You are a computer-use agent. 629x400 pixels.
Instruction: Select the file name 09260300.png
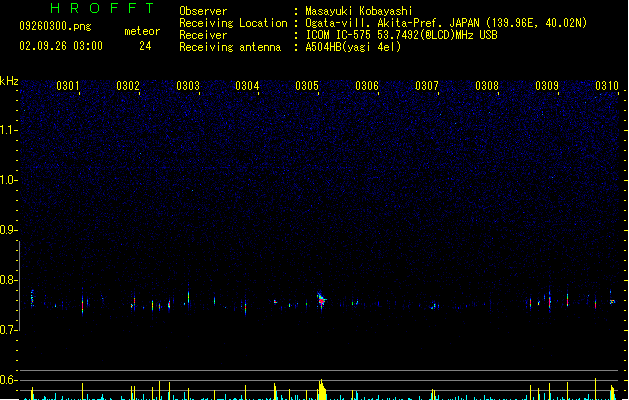[x=55, y=26]
